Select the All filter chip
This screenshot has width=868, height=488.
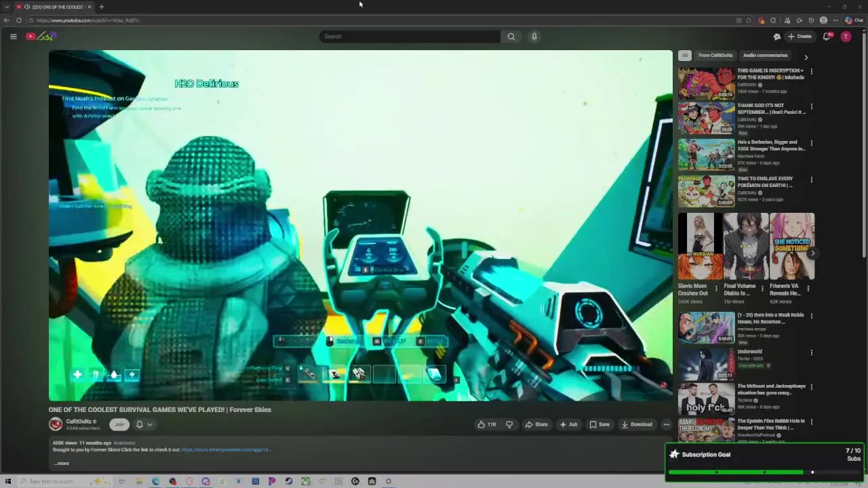click(x=685, y=56)
